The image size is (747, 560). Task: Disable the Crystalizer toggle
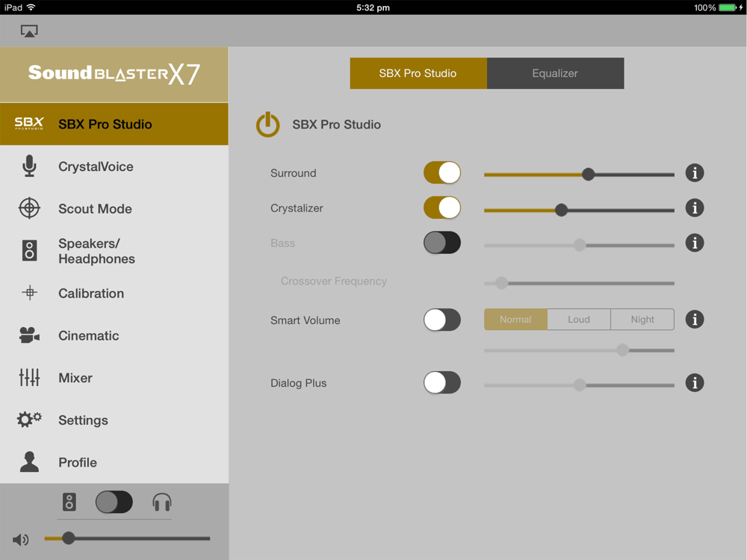coord(442,208)
